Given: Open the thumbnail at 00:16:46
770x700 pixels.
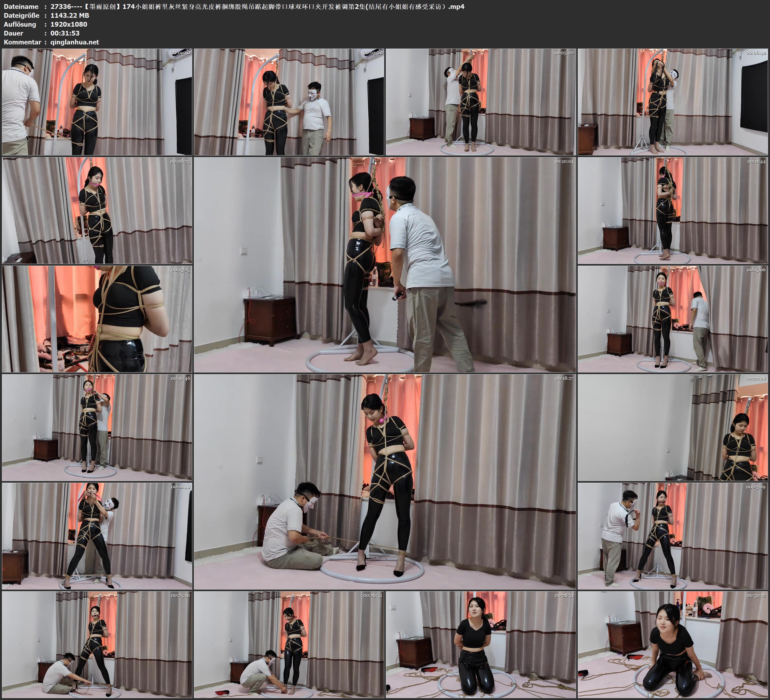Looking at the screenshot, I should coord(97,427).
